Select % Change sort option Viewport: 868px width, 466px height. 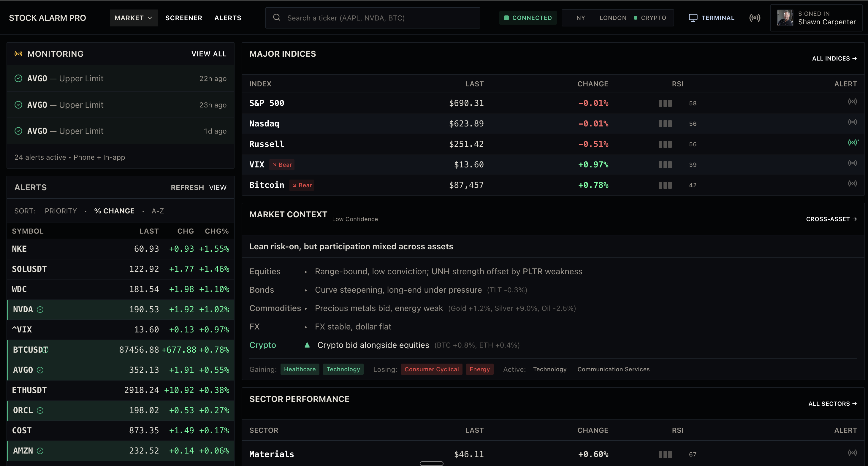pyautogui.click(x=114, y=211)
